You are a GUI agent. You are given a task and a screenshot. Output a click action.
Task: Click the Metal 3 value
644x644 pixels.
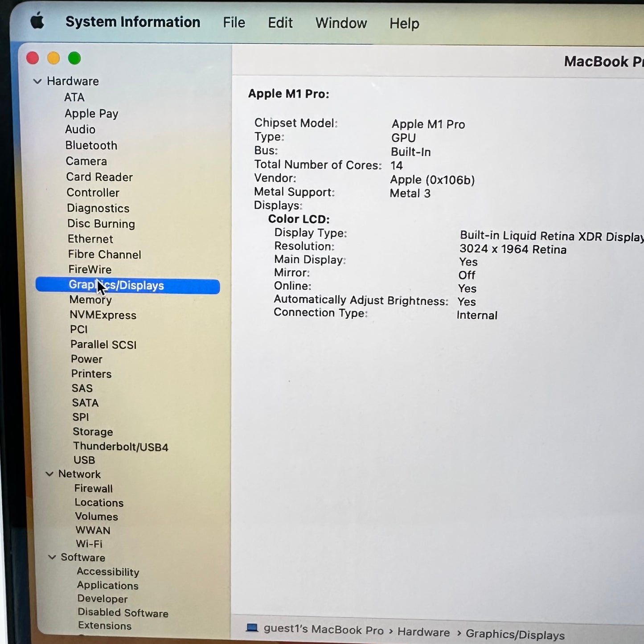coord(410,193)
